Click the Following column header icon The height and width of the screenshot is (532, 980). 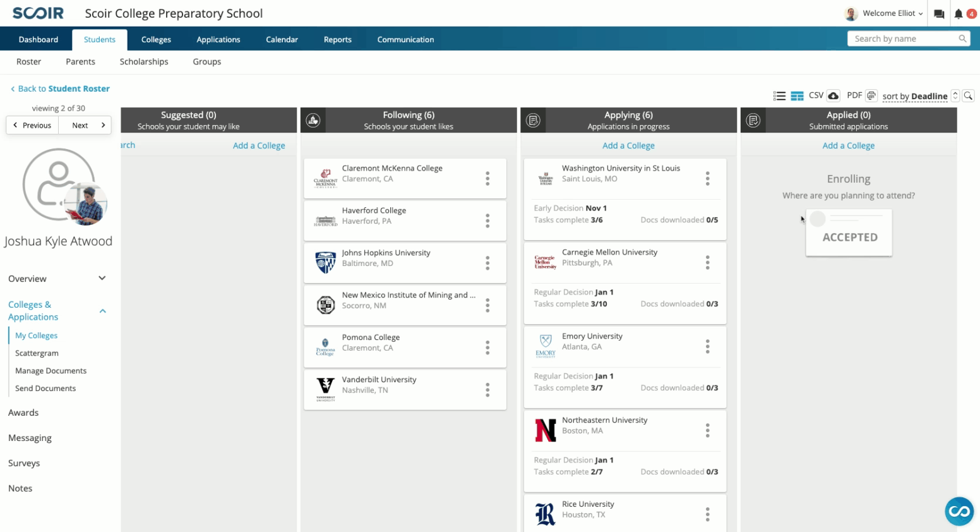(x=313, y=120)
